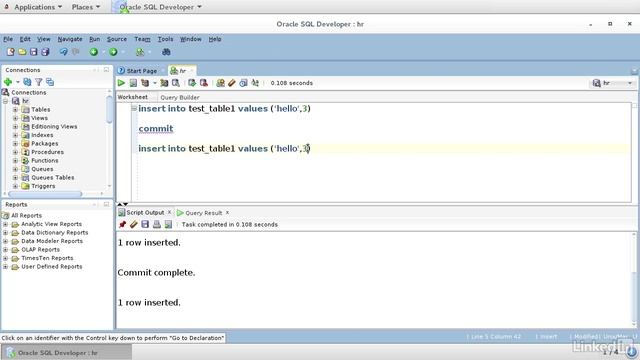The height and width of the screenshot is (360, 640).
Task: Open the File menu
Action: tap(8, 39)
